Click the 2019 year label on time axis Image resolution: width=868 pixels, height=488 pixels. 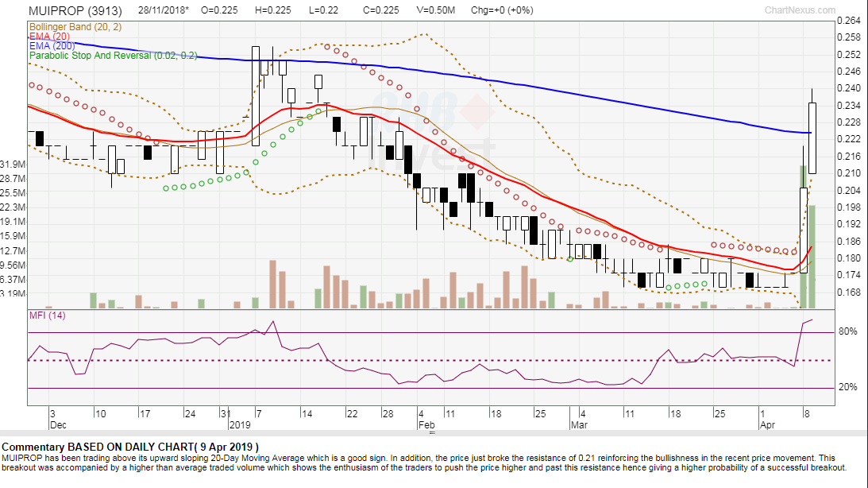[x=240, y=425]
